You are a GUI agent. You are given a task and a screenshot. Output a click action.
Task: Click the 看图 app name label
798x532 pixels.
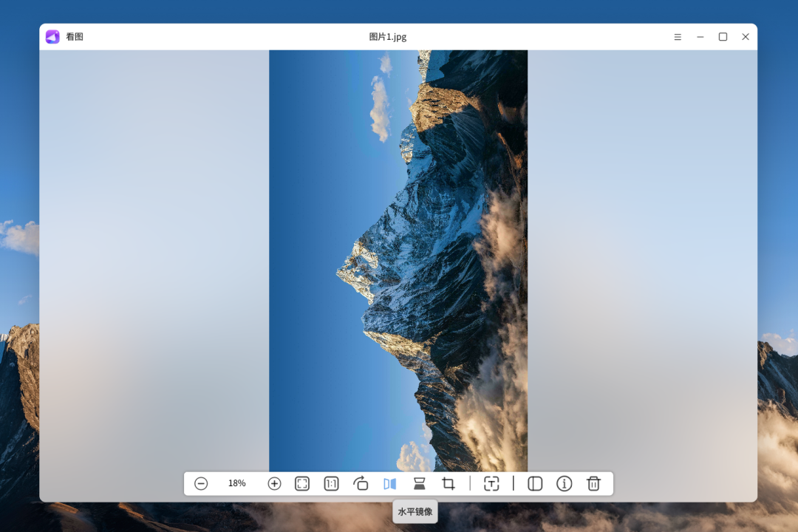[x=75, y=37]
